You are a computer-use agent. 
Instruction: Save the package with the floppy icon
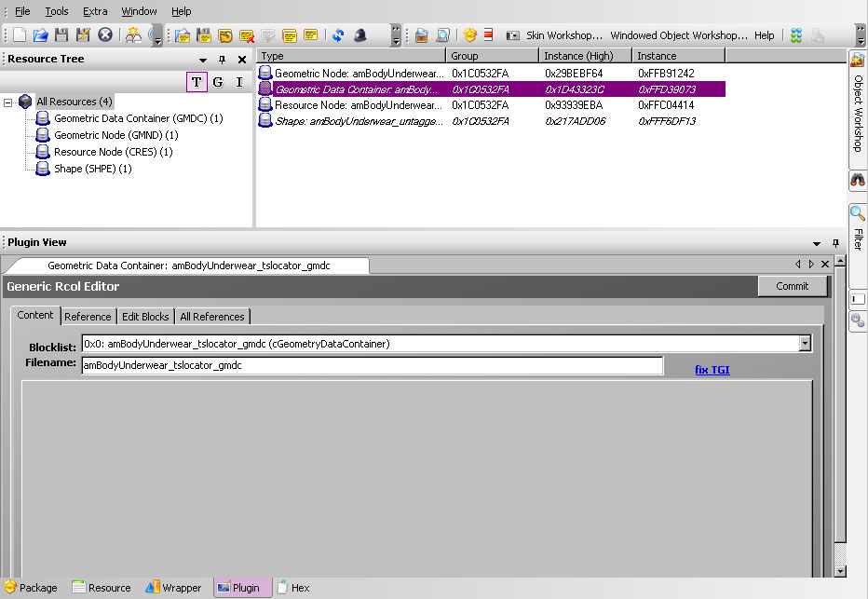coord(61,35)
